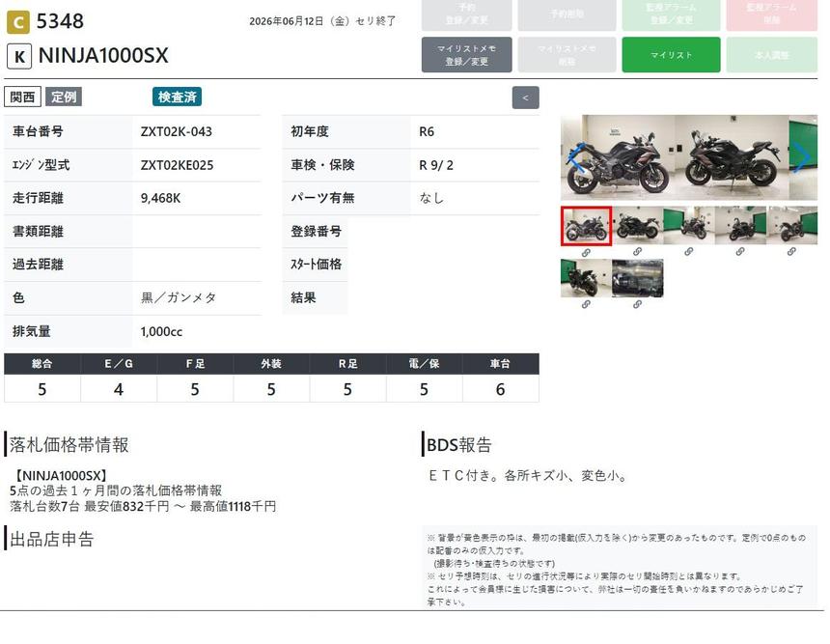
Task: Open link icon under the third thumbnail
Action: point(689,252)
